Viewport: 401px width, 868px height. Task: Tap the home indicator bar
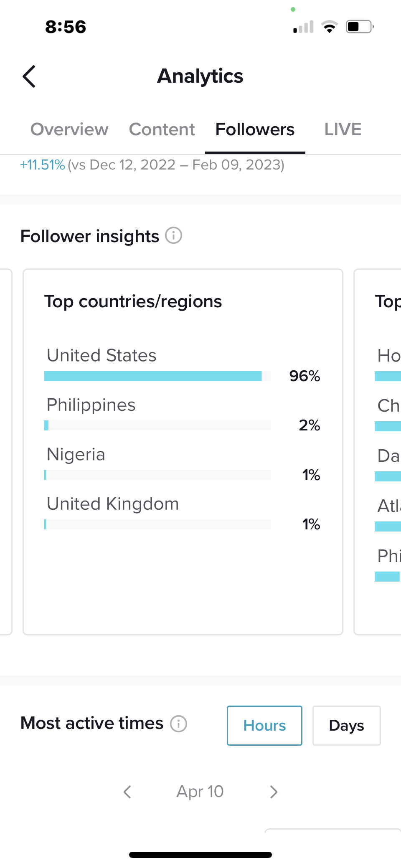tap(200, 855)
